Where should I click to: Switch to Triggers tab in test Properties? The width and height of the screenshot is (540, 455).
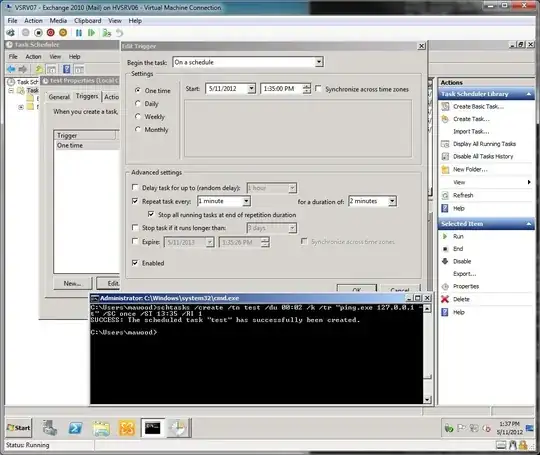point(87,96)
